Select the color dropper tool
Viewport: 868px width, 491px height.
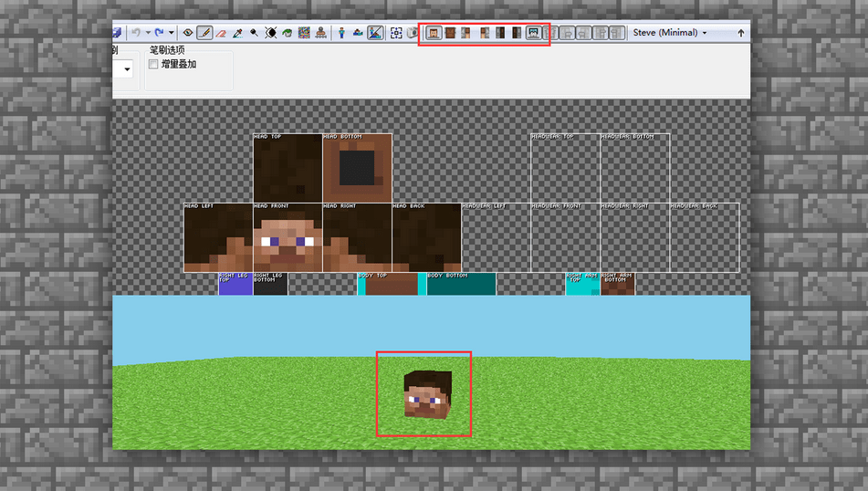click(x=237, y=33)
